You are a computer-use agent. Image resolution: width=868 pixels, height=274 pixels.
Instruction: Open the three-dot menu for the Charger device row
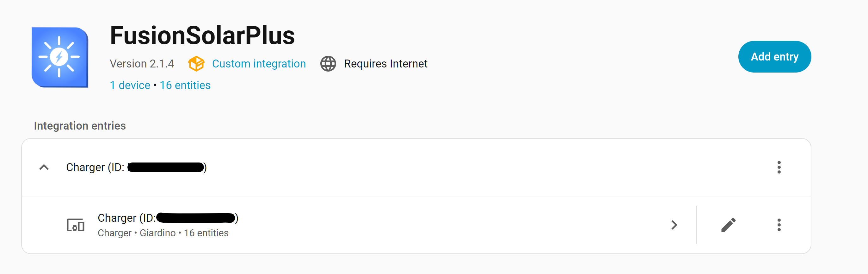[779, 225]
